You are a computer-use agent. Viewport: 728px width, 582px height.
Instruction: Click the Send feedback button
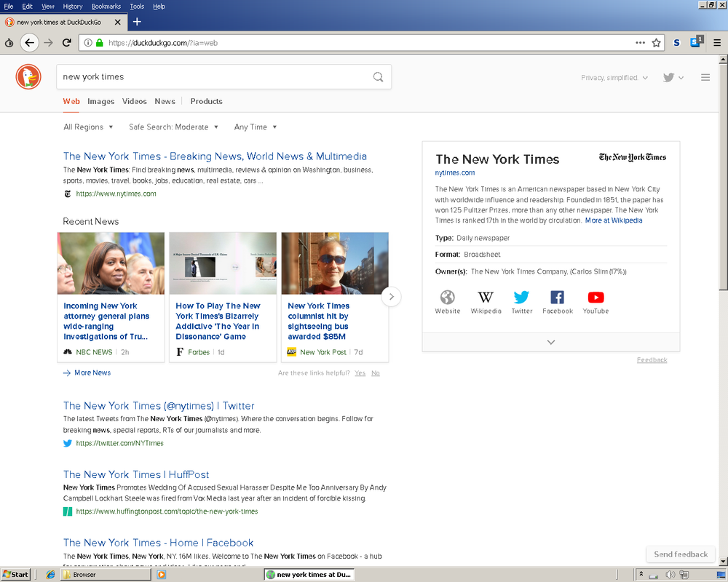click(681, 554)
